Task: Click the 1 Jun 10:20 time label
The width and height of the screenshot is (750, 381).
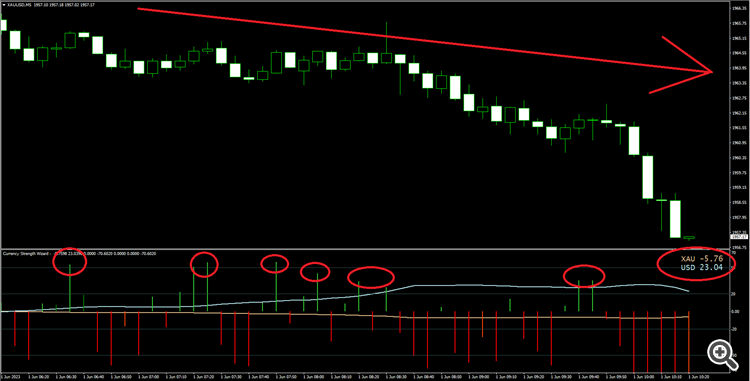Action: (x=698, y=377)
